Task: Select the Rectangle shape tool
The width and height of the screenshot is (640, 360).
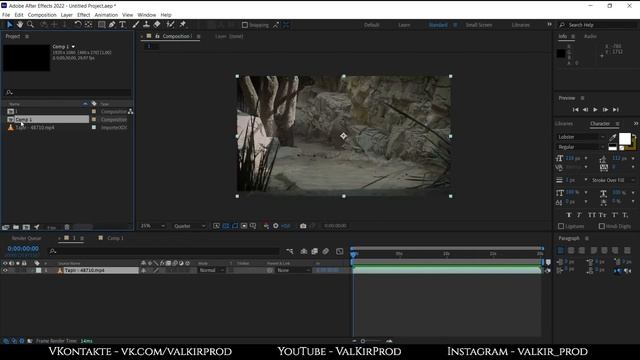Action: (101, 25)
